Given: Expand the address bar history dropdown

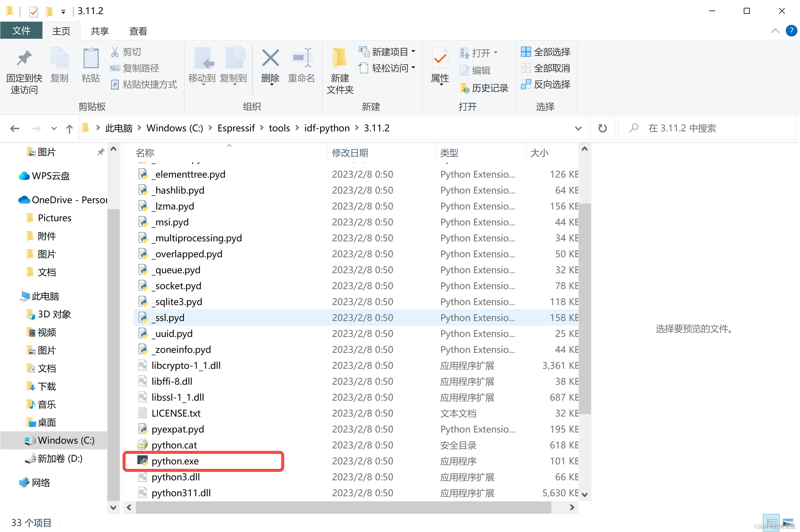Looking at the screenshot, I should coord(578,129).
